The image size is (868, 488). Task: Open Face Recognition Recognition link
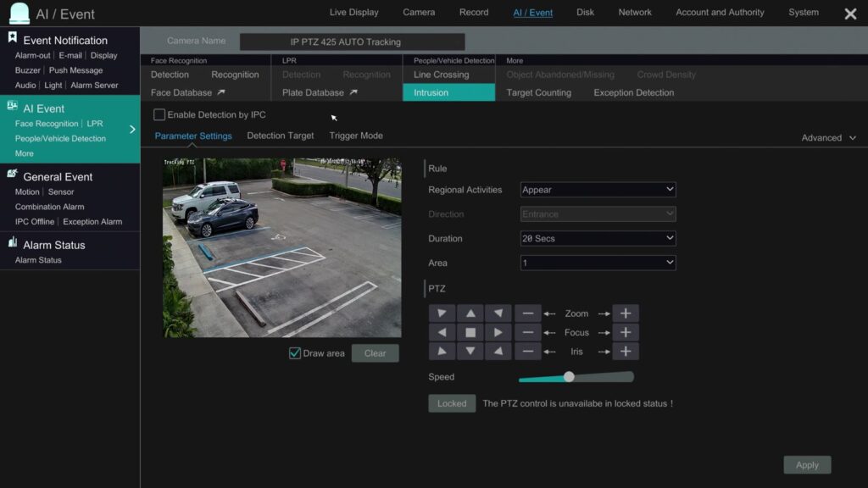click(235, 75)
